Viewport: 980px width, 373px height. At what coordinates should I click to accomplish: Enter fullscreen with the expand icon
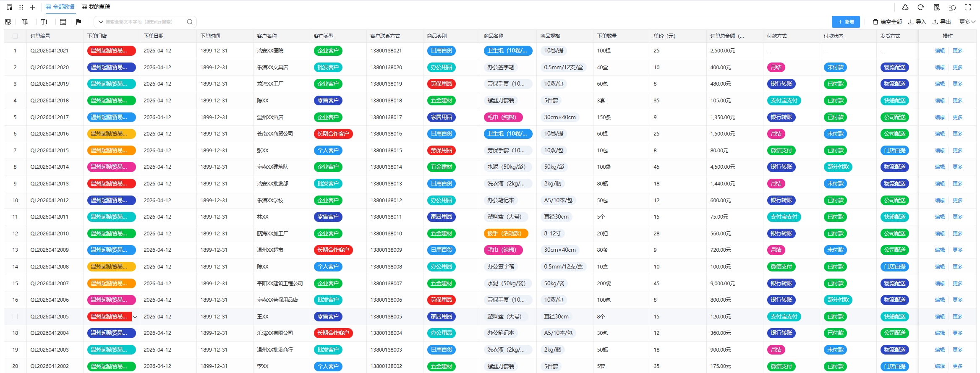pyautogui.click(x=968, y=7)
